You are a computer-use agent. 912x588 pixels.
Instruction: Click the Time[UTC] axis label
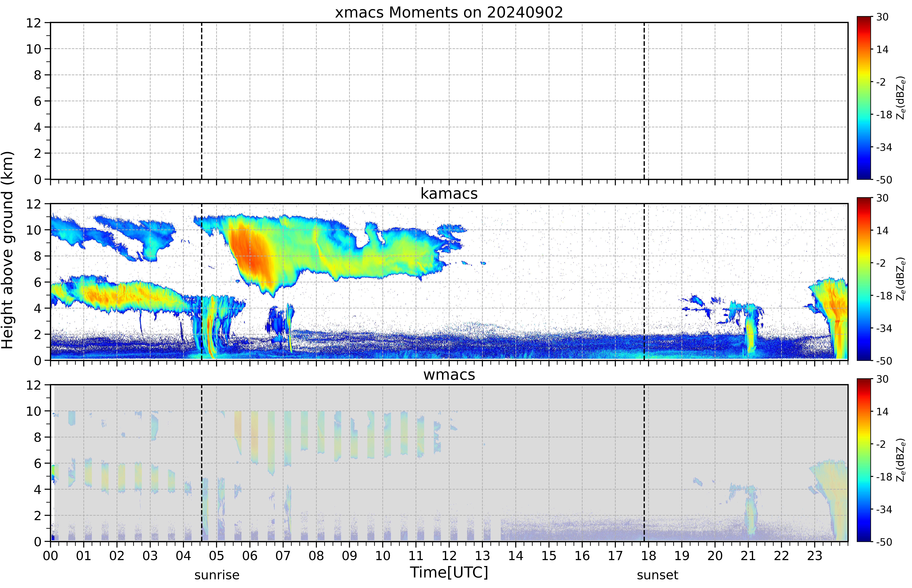coord(449,572)
